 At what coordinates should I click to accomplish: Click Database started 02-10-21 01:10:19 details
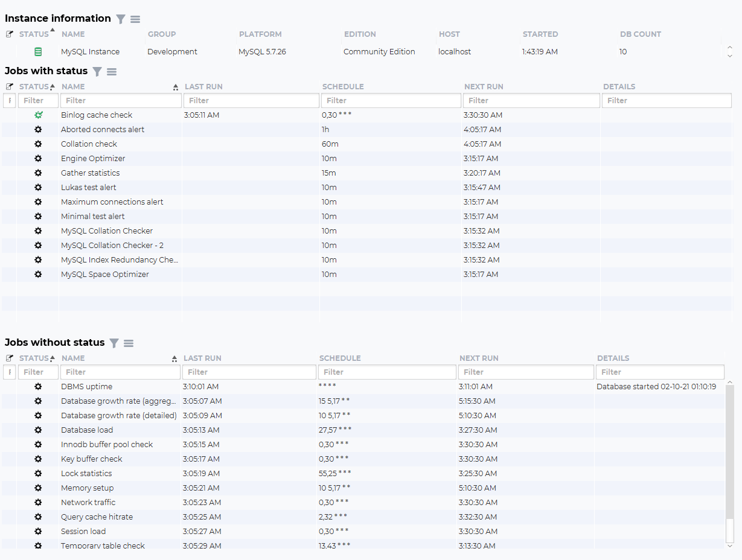pyautogui.click(x=656, y=386)
